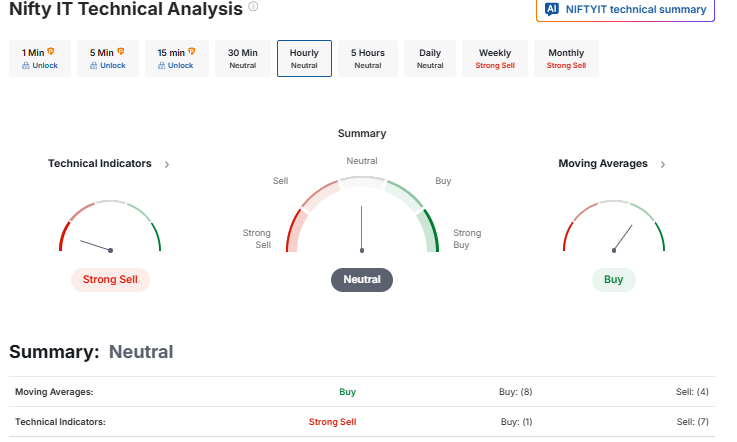Click the lock icon under 5 Min

pyautogui.click(x=94, y=66)
